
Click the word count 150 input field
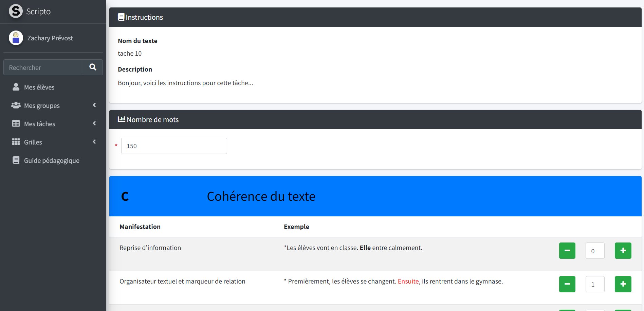pyautogui.click(x=174, y=146)
